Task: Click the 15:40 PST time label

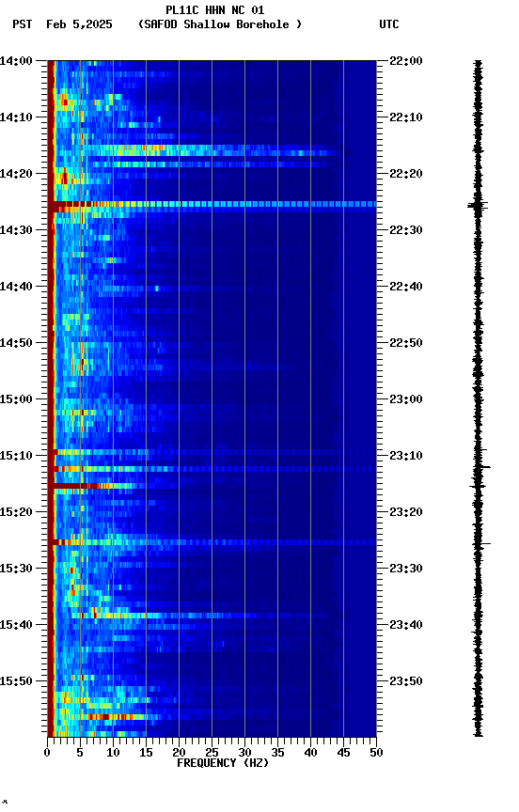Action: (16, 625)
